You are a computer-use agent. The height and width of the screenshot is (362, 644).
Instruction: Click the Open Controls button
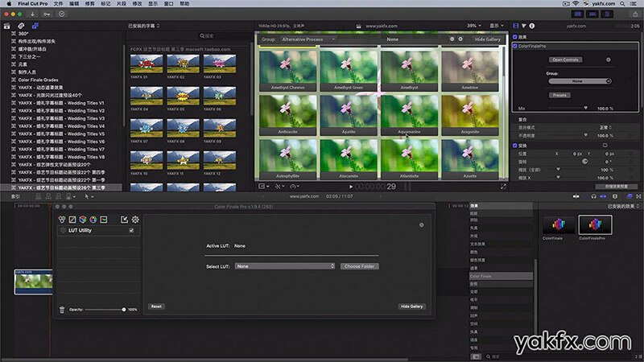coord(565,60)
